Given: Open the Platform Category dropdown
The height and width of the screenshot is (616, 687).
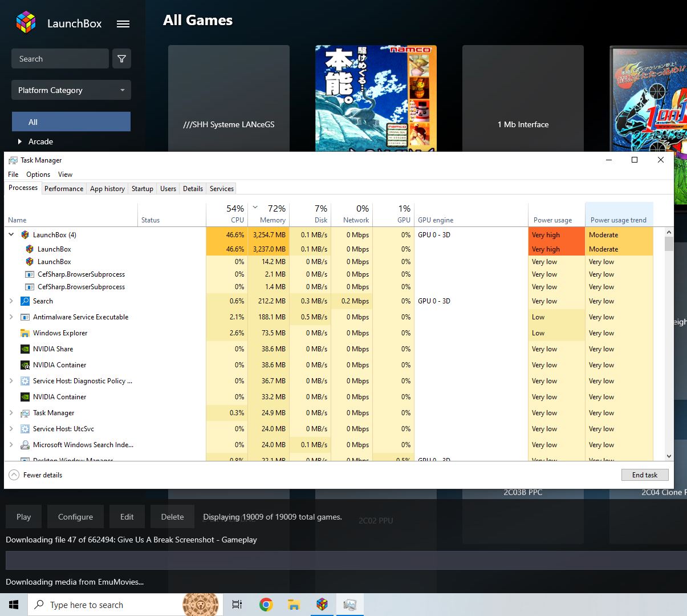Looking at the screenshot, I should point(71,90).
